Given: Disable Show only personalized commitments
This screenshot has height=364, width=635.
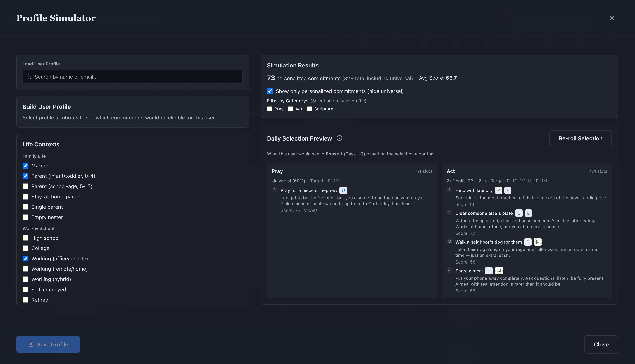Looking at the screenshot, I should pos(270,91).
